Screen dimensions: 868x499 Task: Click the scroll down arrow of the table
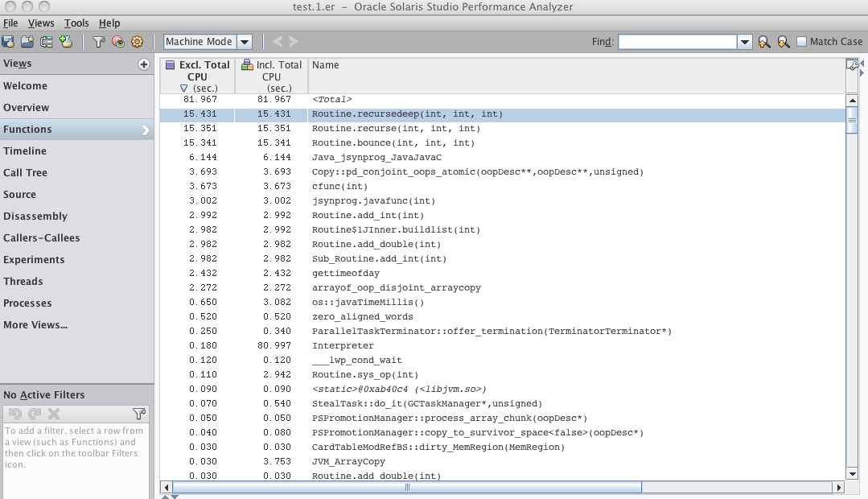click(853, 474)
